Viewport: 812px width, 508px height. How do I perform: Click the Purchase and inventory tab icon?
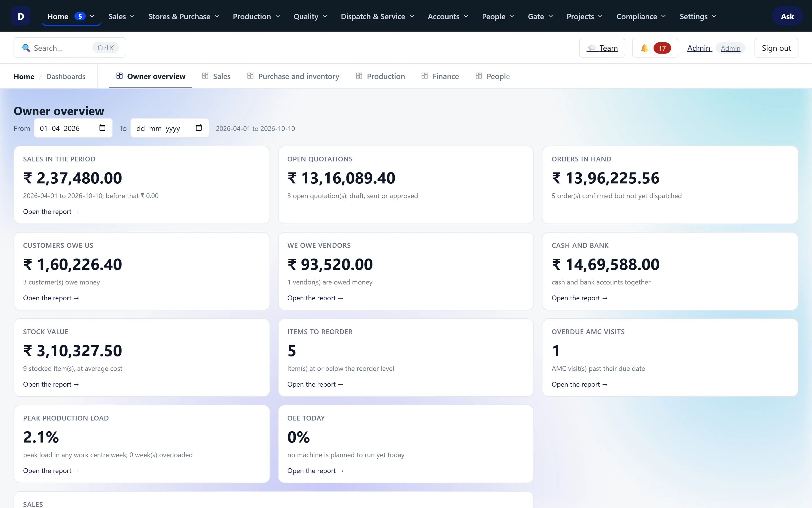point(250,76)
